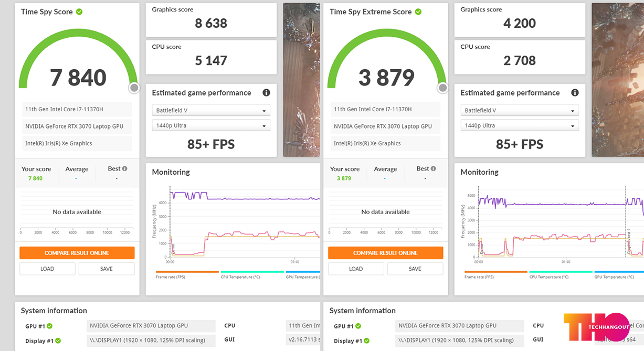
Task: Open the Battlefield V game dropdown in the Time Spy Extreme result
Action: pos(520,110)
